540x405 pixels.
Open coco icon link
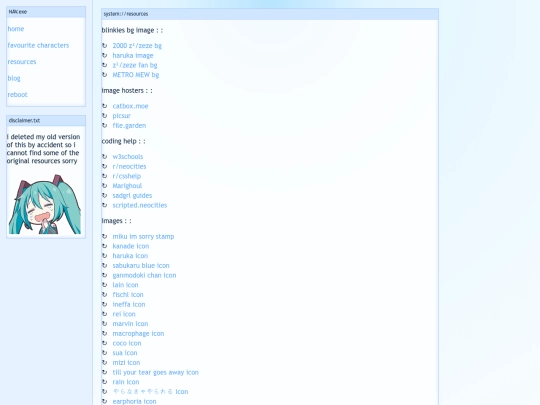tap(127, 343)
